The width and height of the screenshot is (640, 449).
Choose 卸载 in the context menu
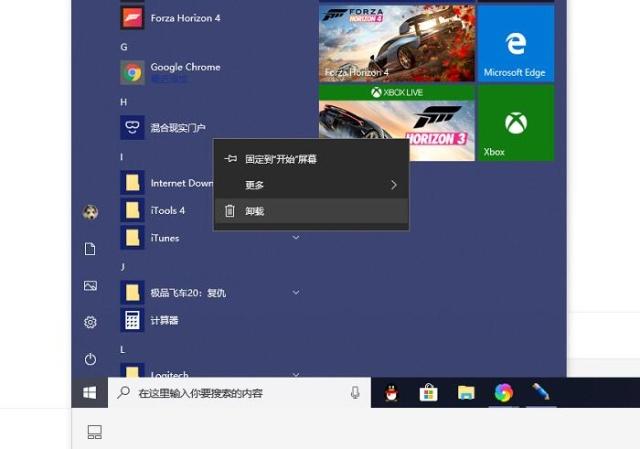(311, 211)
